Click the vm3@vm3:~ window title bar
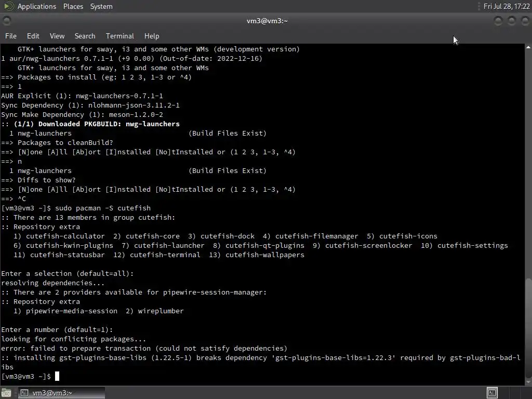The width and height of the screenshot is (532, 399). pyautogui.click(x=267, y=21)
